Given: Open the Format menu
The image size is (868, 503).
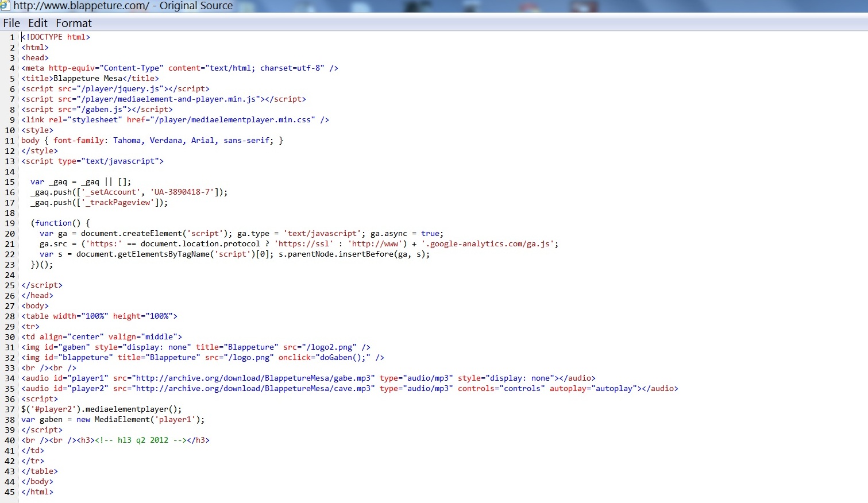Looking at the screenshot, I should pos(74,23).
